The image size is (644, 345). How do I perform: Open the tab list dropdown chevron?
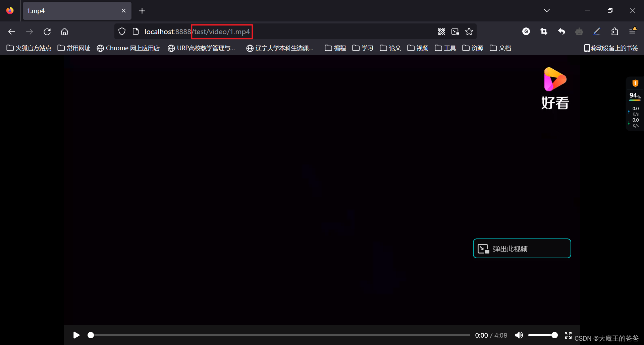point(546,10)
